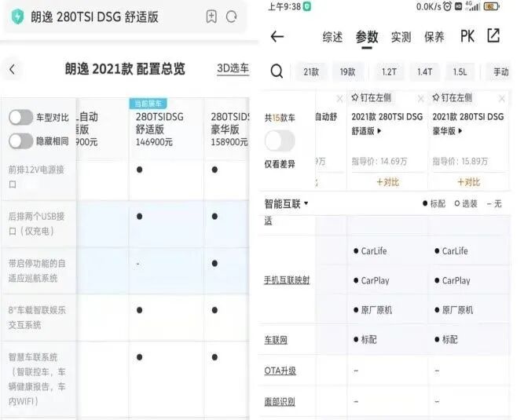The height and width of the screenshot is (420, 524).
Task: Tap the 后排两个USB接口(仅充电) row label
Action: coord(36,224)
